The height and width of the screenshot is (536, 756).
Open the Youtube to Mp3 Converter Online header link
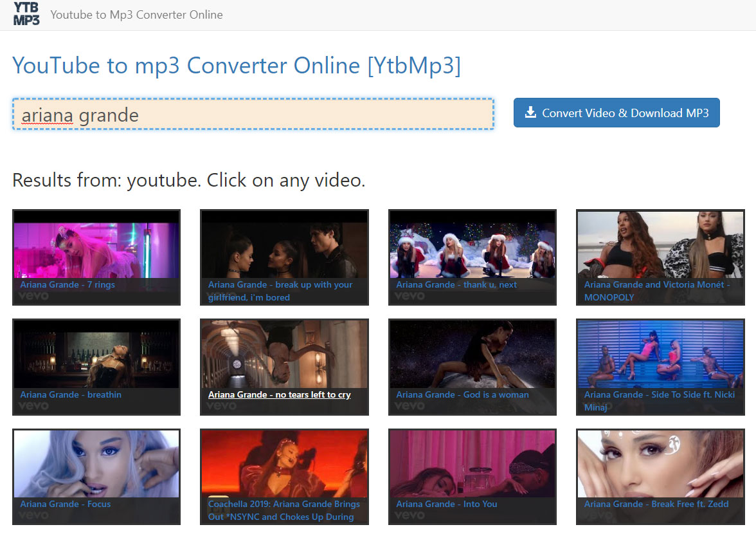point(136,15)
